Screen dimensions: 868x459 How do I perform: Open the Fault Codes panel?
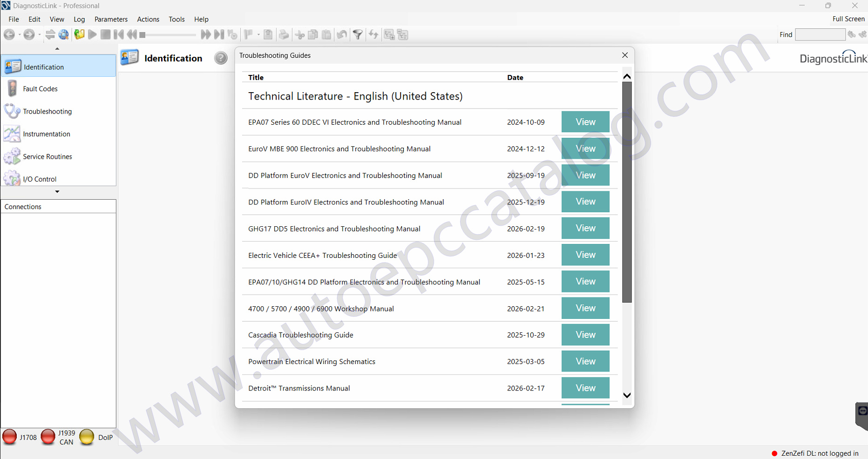pyautogui.click(x=40, y=89)
